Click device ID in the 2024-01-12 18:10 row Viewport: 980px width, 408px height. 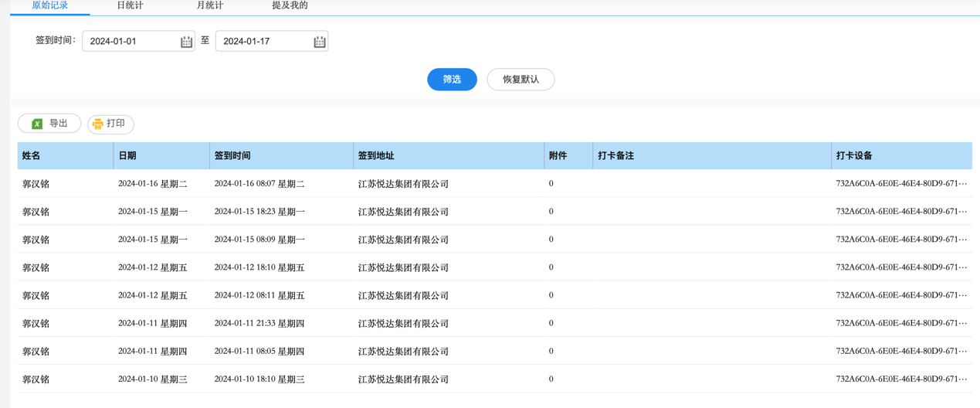tap(901, 267)
